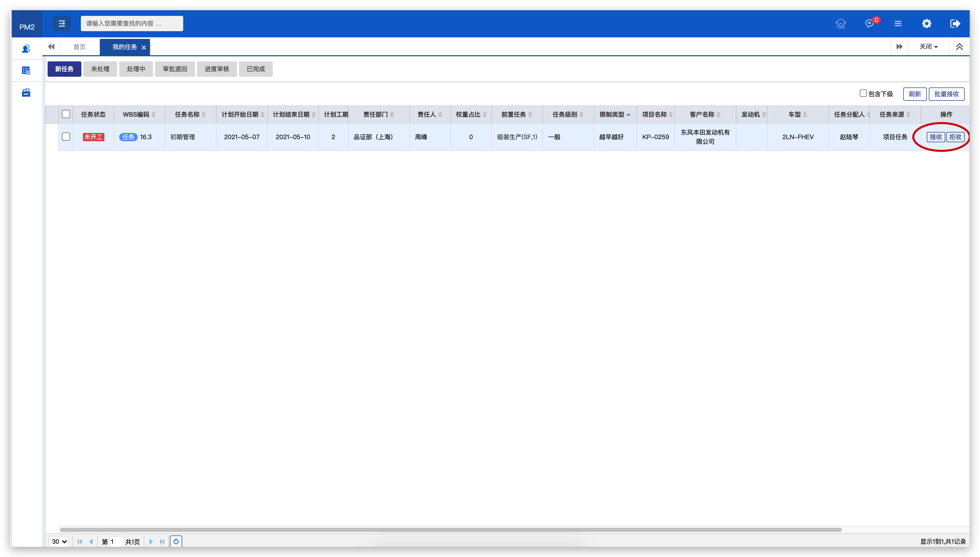The image size is (980, 557).
Task: Enable the 包含下级 checkbox
Action: [x=863, y=93]
